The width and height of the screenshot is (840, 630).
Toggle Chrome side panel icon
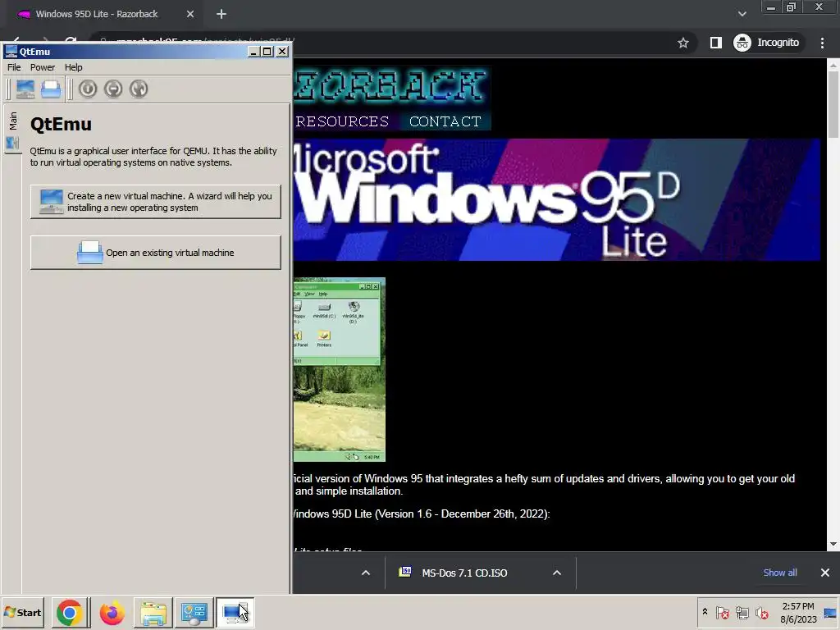[715, 43]
